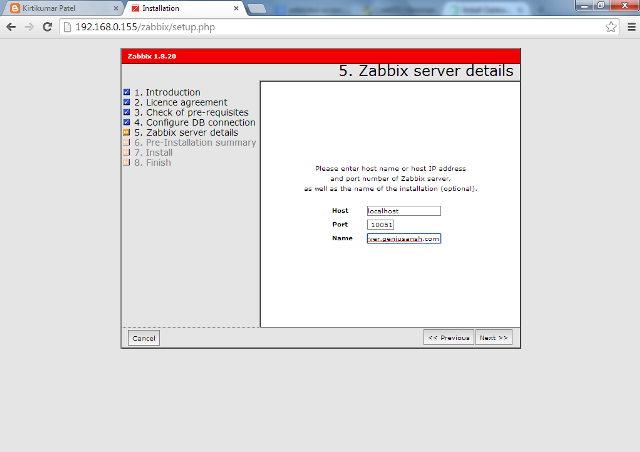This screenshot has width=640, height=452.
Task: Switch to the Kirtikumar Patel tab
Action: pyautogui.click(x=63, y=8)
